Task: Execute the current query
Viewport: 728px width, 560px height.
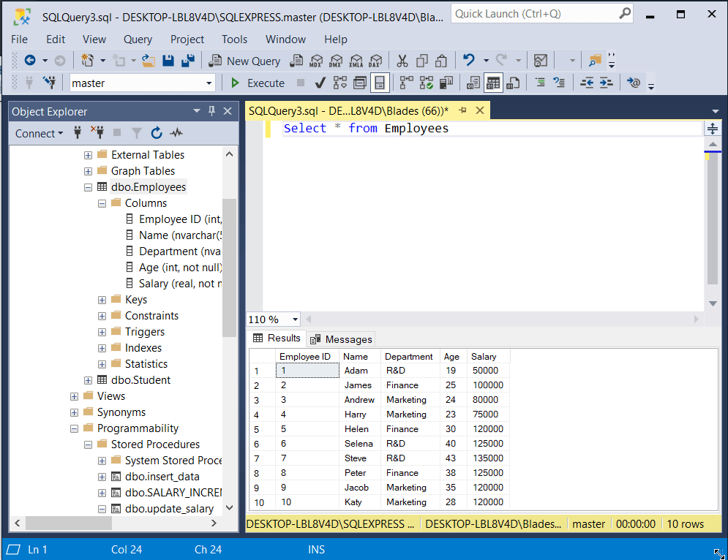Action: tap(258, 83)
